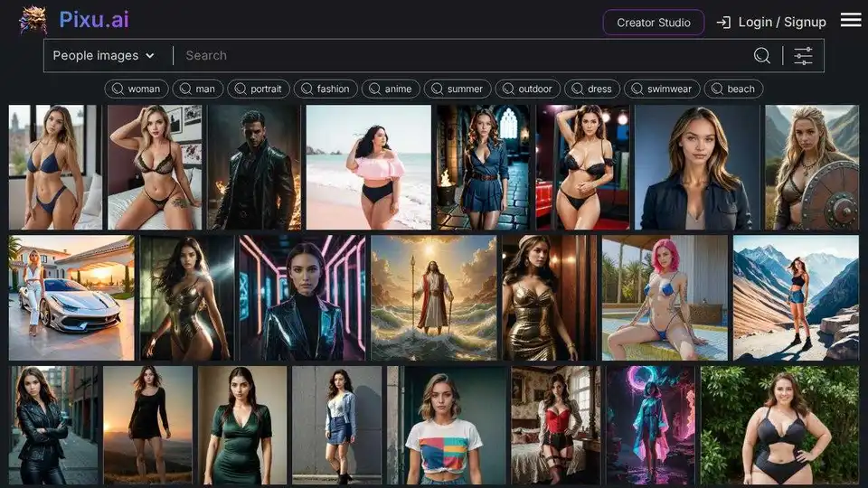
Task: Open the man in black coat thumbnail
Action: point(254,167)
